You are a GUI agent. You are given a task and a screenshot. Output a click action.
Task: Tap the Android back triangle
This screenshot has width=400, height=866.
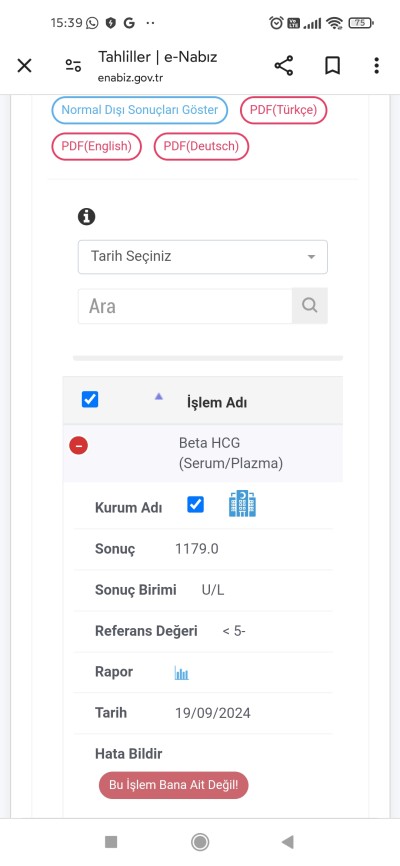click(x=287, y=842)
